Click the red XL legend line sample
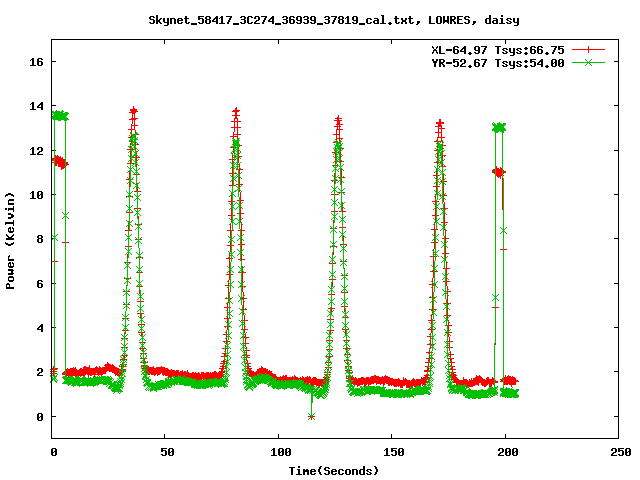Screen dimensions: 640x480 (588, 50)
